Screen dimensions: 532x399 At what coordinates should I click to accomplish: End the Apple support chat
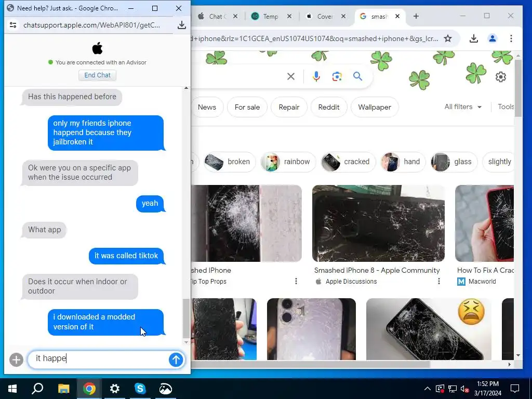pyautogui.click(x=97, y=75)
